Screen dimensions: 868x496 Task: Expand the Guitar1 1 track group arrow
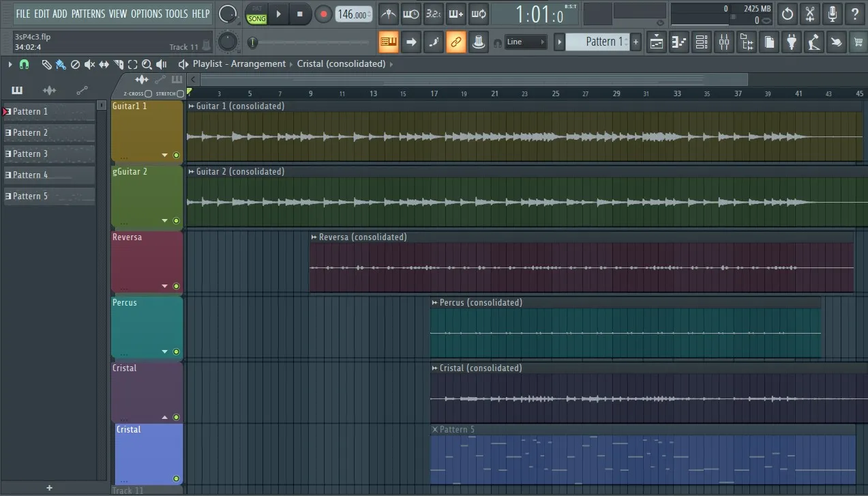click(x=164, y=156)
